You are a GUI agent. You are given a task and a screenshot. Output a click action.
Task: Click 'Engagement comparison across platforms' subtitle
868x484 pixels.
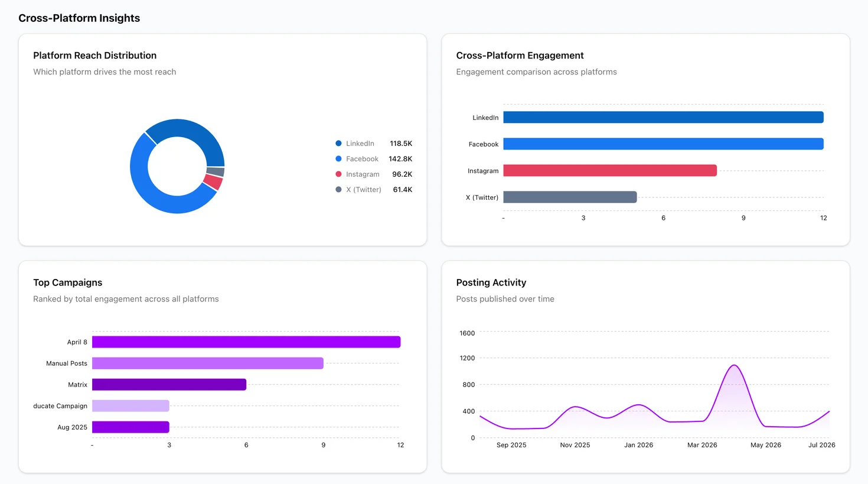pyautogui.click(x=536, y=72)
